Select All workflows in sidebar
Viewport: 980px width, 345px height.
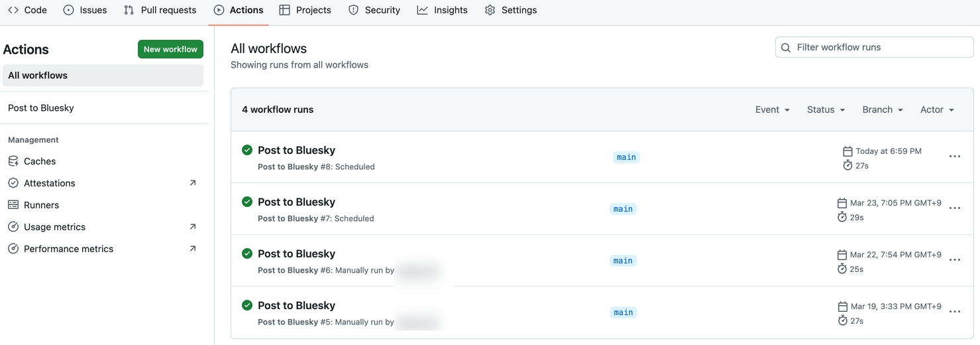tap(103, 76)
